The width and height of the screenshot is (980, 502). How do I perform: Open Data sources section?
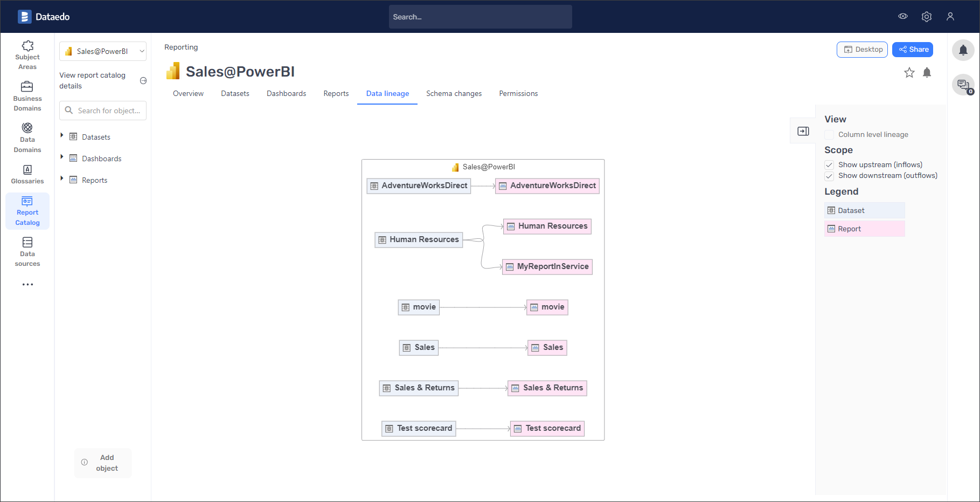(27, 251)
